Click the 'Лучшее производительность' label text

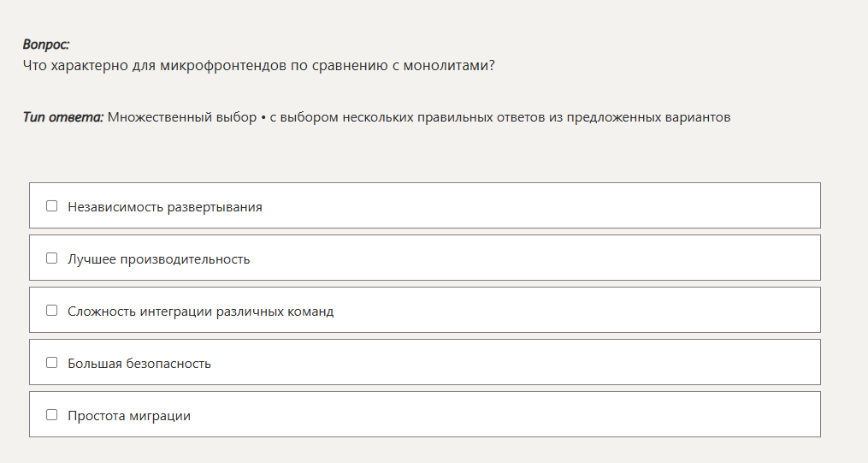click(x=158, y=259)
